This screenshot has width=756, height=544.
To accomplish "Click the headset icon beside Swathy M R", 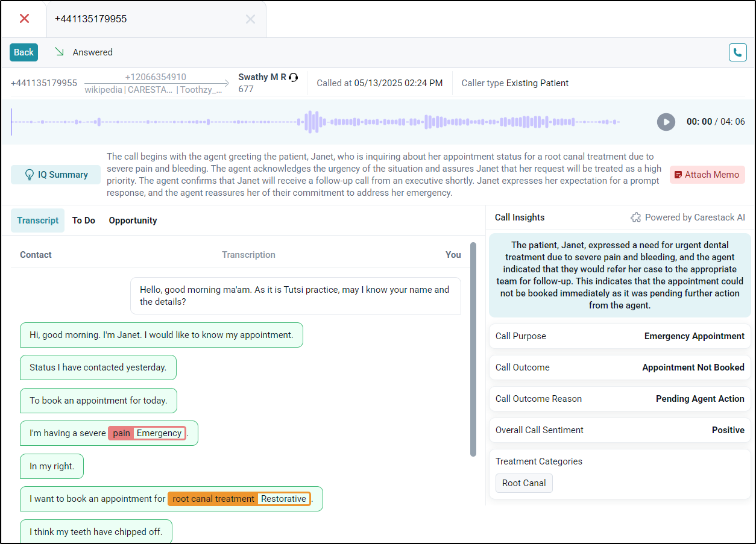I will (293, 77).
